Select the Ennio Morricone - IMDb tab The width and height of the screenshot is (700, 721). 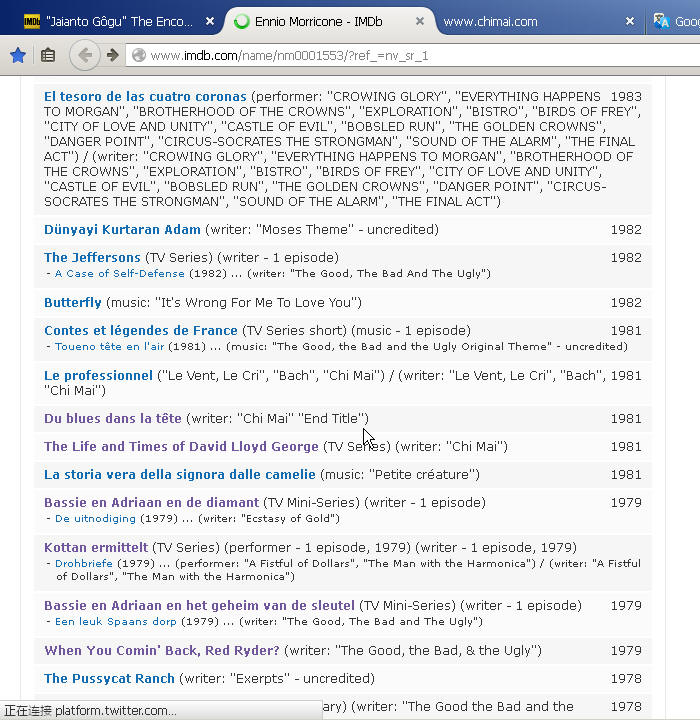point(318,22)
